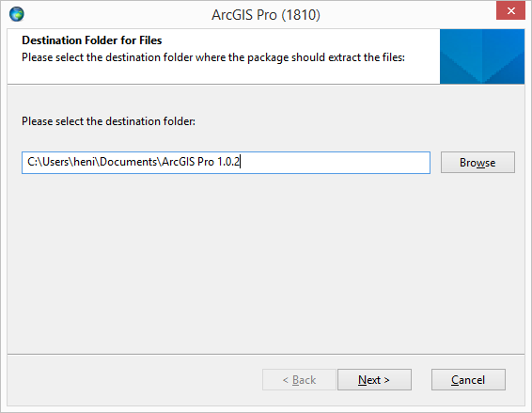Image resolution: width=532 pixels, height=413 pixels.
Task: Cancel the extraction wizard
Action: tap(468, 380)
